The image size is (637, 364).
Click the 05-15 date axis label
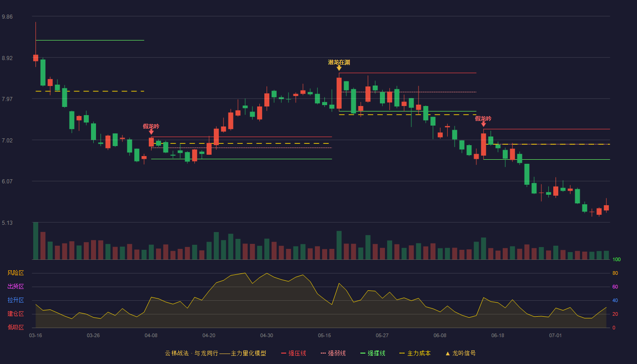[324, 335]
